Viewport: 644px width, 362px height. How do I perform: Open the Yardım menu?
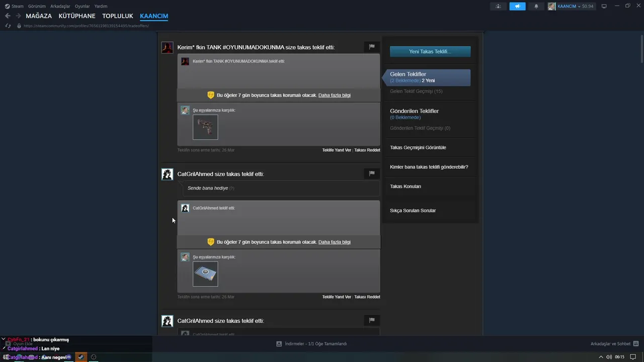(101, 6)
